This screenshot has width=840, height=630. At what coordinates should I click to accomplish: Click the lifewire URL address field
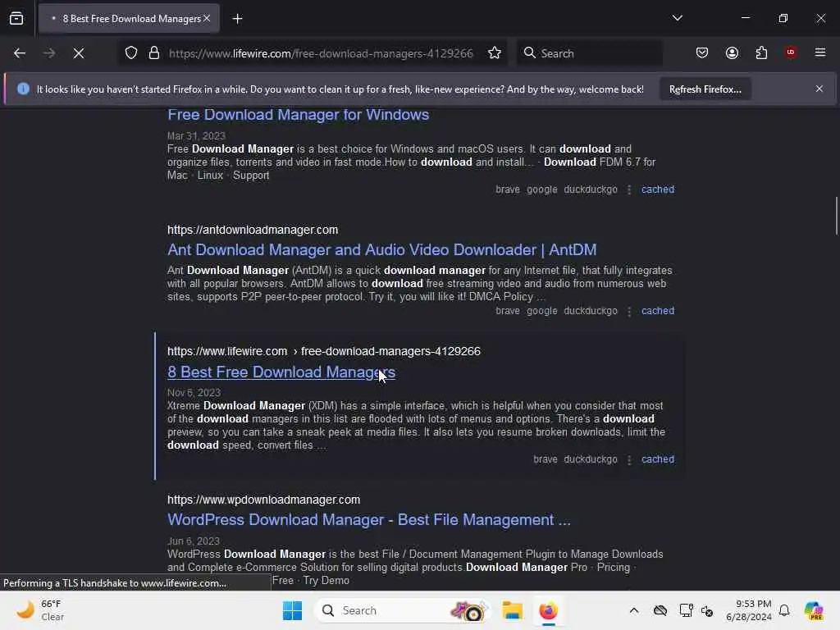pos(321,53)
